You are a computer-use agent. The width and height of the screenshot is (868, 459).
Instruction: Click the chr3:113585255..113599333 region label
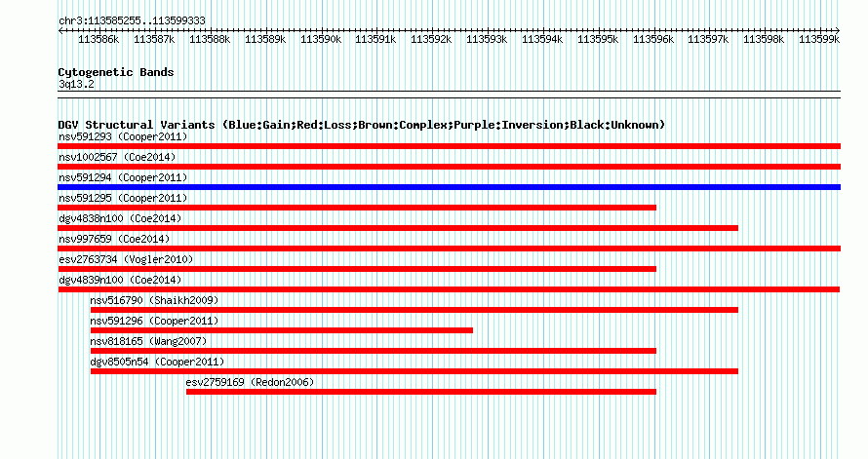[132, 20]
